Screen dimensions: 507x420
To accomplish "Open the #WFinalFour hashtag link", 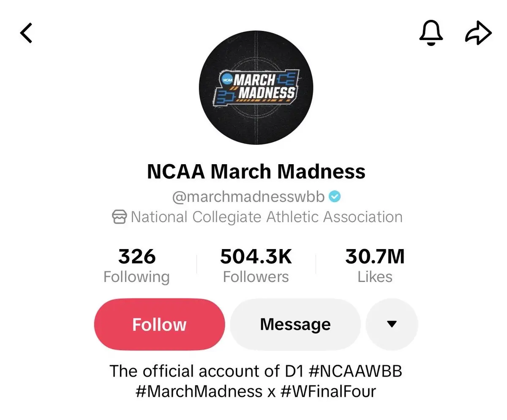I will (327, 391).
